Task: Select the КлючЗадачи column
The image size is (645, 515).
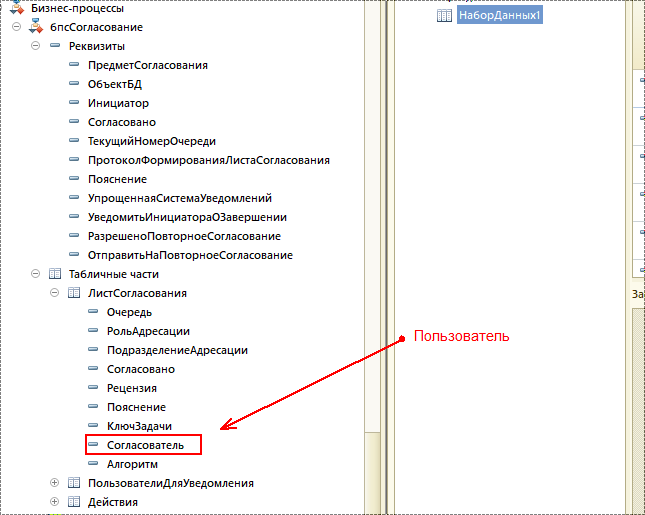Action: (139, 426)
